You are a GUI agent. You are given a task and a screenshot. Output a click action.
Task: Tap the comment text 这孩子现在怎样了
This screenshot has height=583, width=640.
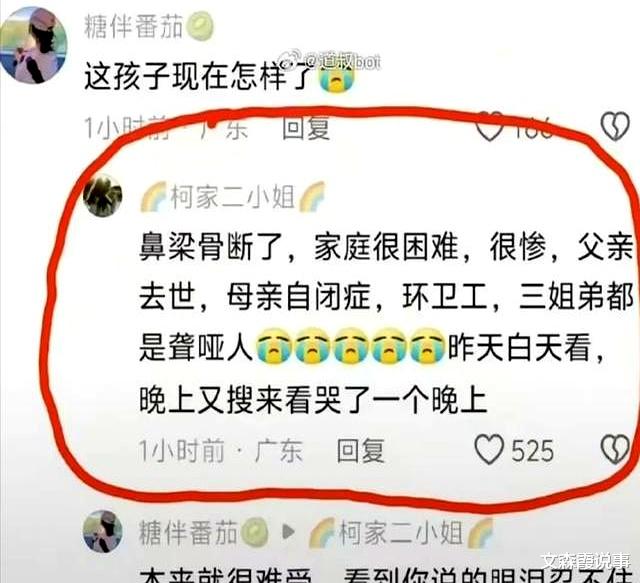click(199, 76)
